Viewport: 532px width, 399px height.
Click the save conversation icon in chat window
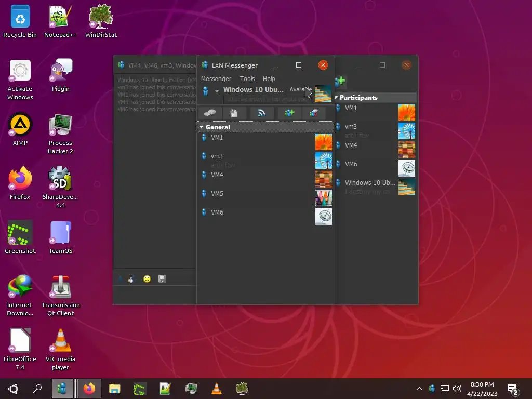pyautogui.click(x=162, y=279)
